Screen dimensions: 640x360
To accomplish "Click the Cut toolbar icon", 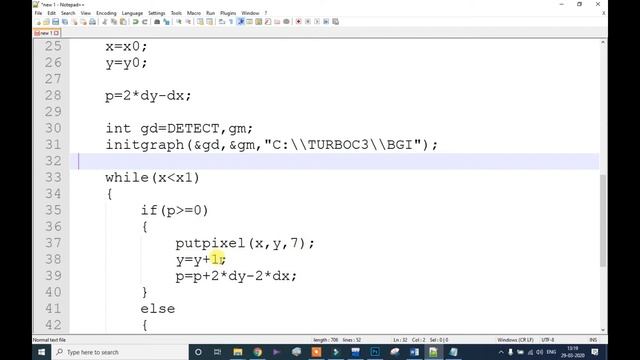I will tap(104, 22).
